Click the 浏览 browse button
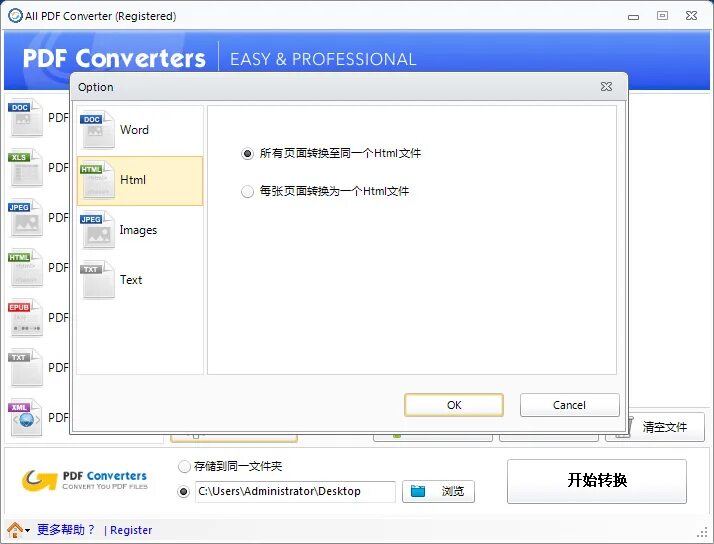714x544 pixels. point(438,492)
